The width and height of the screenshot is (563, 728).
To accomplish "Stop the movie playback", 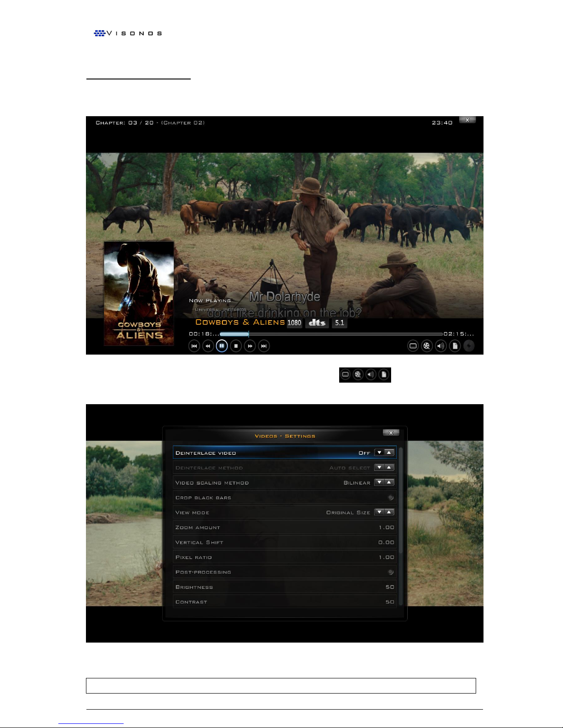I will pos(236,346).
